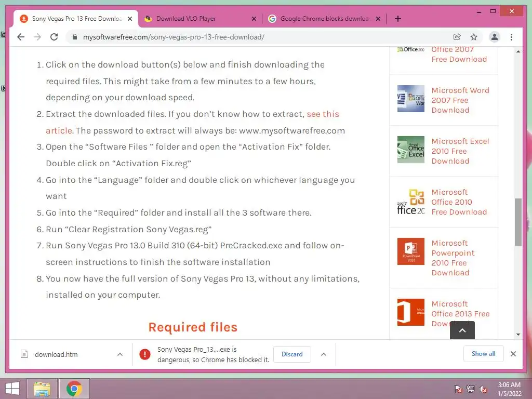Screen dimensions: 532x399
Task: Open the Chrome profile avatar
Action: pos(495,37)
